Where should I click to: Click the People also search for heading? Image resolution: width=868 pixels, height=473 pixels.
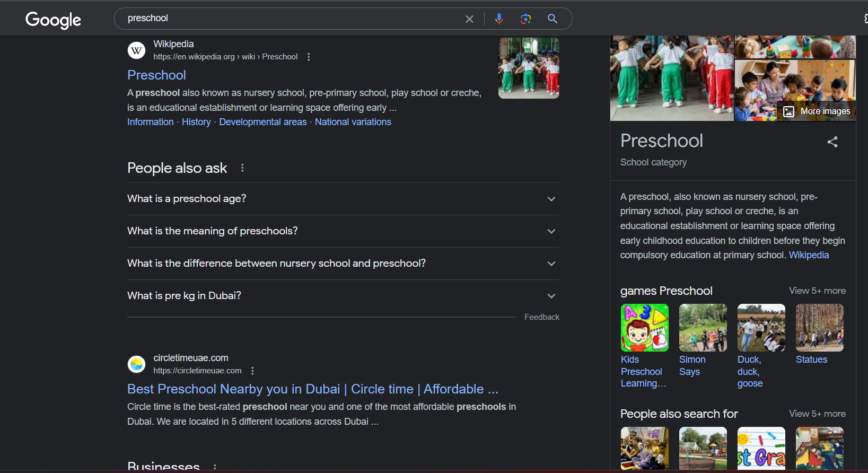679,414
